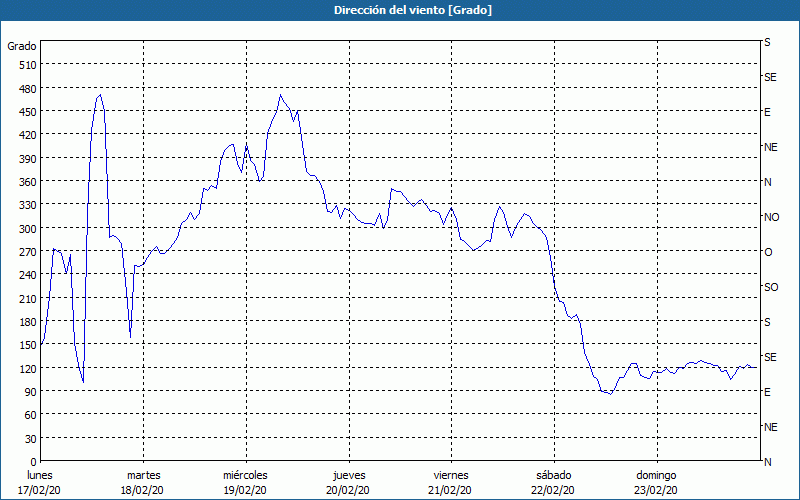Click the 180 degree axis label
This screenshot has height=500, width=800.
pyautogui.click(x=28, y=322)
